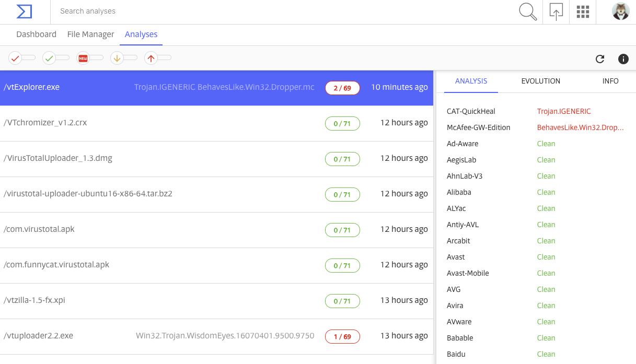This screenshot has height=364, width=636.
Task: Click the 1 / 69 detection badge
Action: point(342,336)
